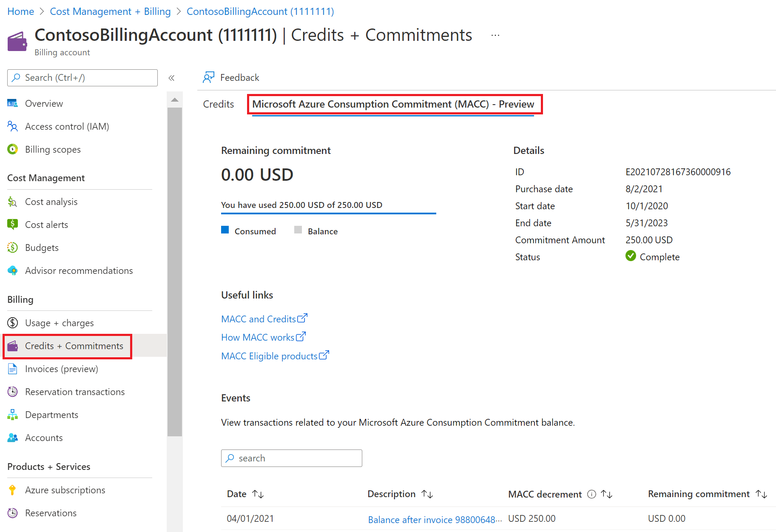776x532 pixels.
Task: Click the Feedback icon in toolbar
Action: [208, 77]
